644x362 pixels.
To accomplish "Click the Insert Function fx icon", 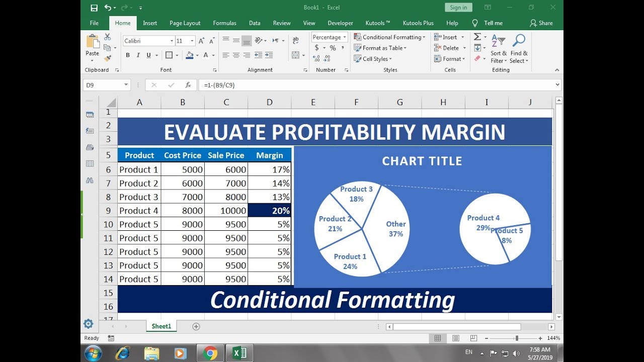I will [x=188, y=85].
